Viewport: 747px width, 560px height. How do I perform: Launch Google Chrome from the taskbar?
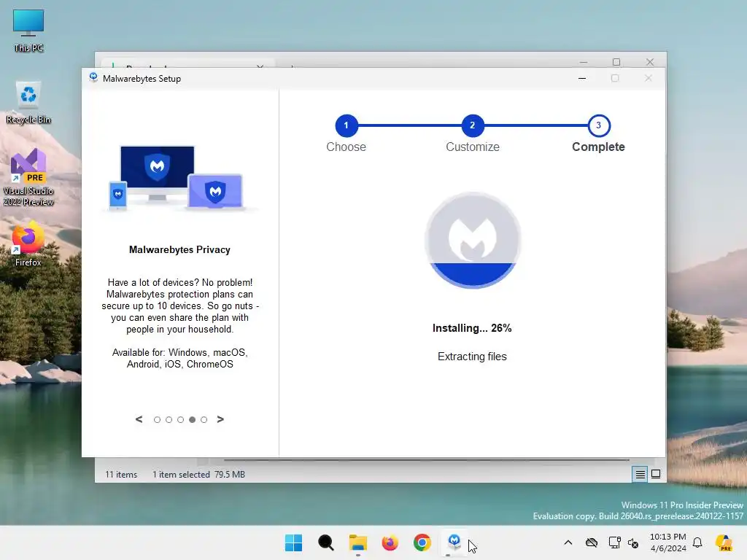(x=422, y=542)
